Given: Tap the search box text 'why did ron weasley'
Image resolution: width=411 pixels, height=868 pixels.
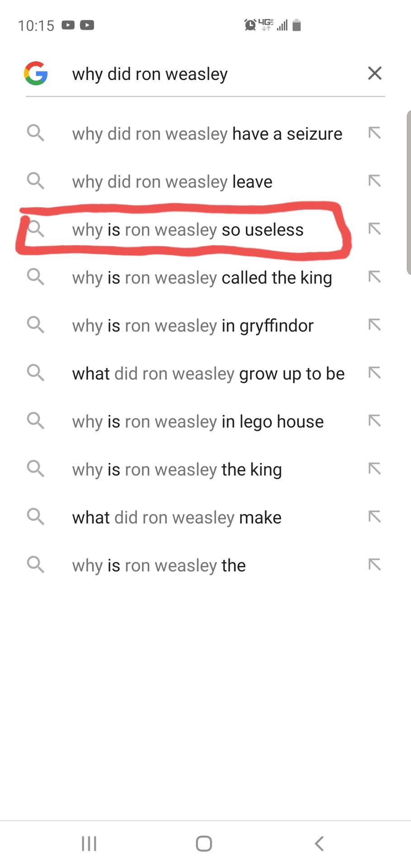Looking at the screenshot, I should [x=150, y=74].
